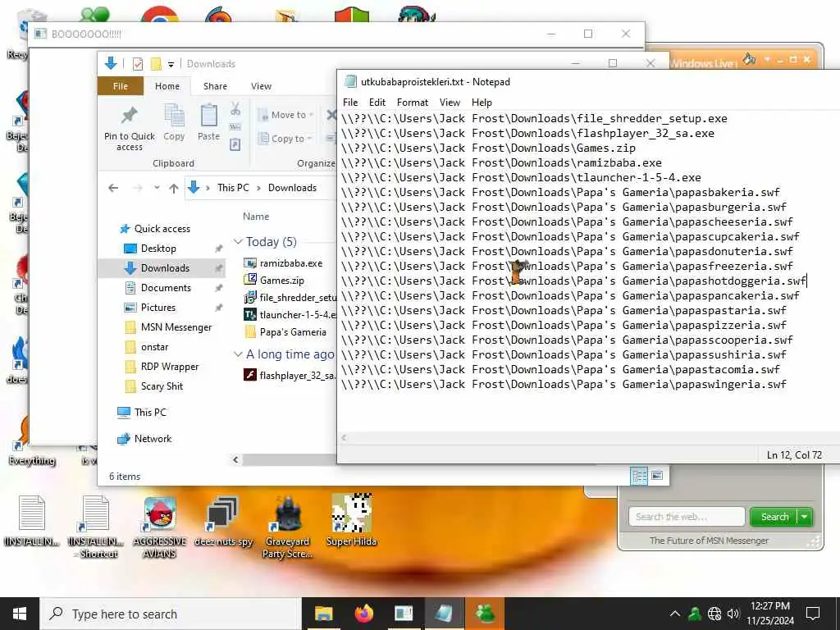The image size is (840, 630).
Task: Open Documents in navigation pane
Action: pos(166,288)
